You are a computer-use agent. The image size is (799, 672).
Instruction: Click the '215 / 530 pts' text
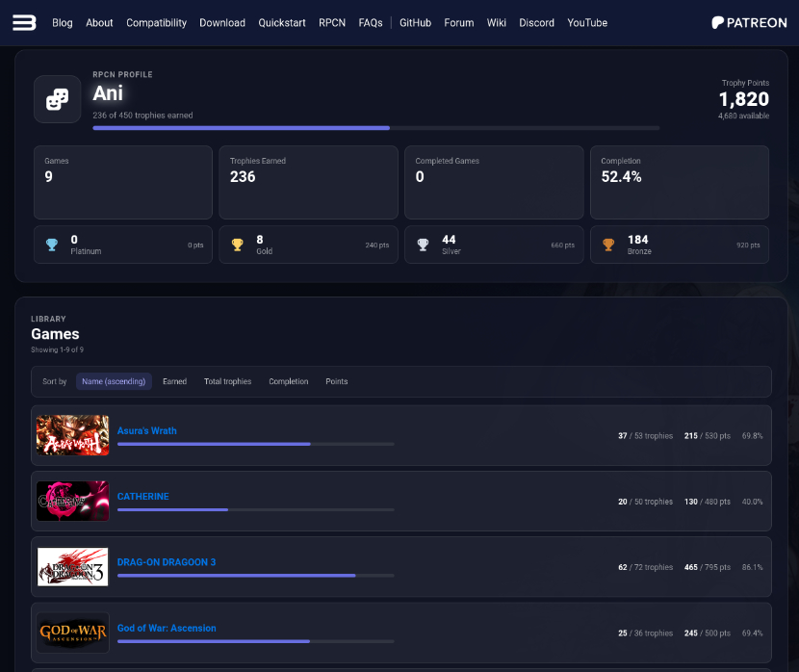[708, 436]
